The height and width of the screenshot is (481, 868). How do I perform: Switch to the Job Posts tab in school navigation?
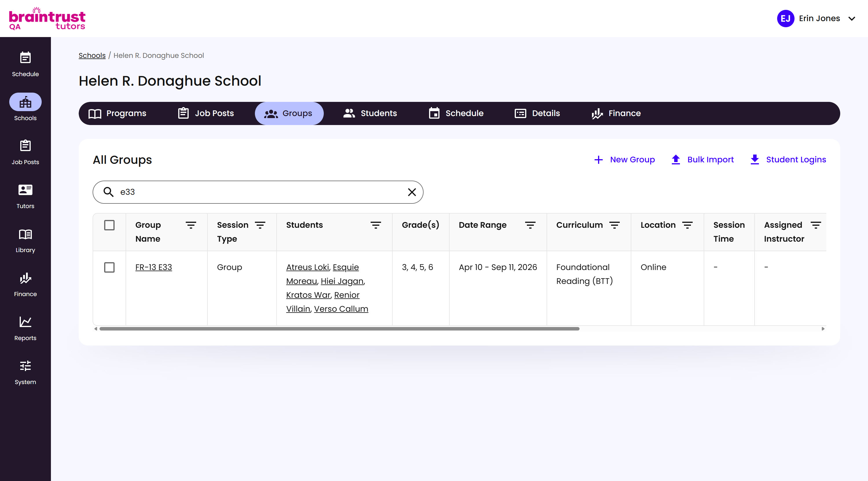[x=205, y=113]
